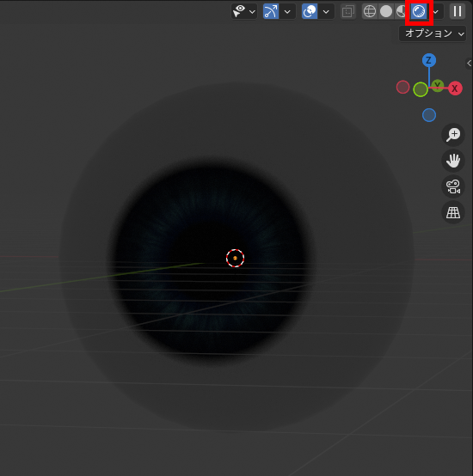Open selectability and visibility dropdown

point(244,11)
